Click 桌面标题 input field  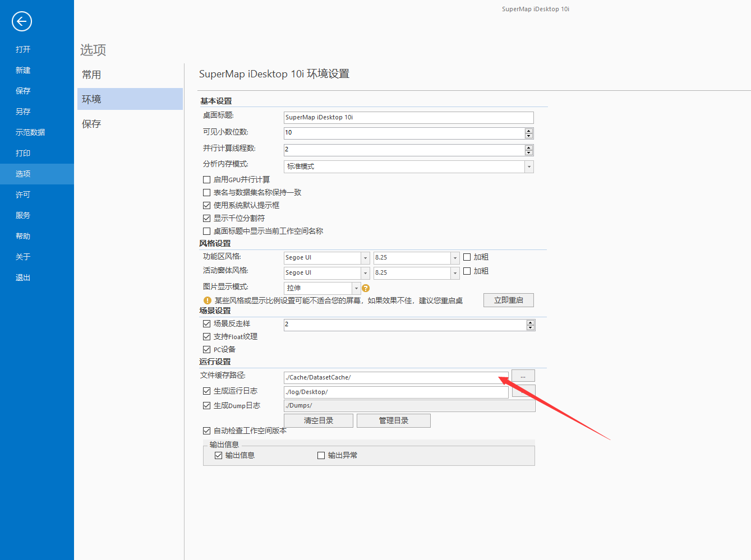click(409, 118)
